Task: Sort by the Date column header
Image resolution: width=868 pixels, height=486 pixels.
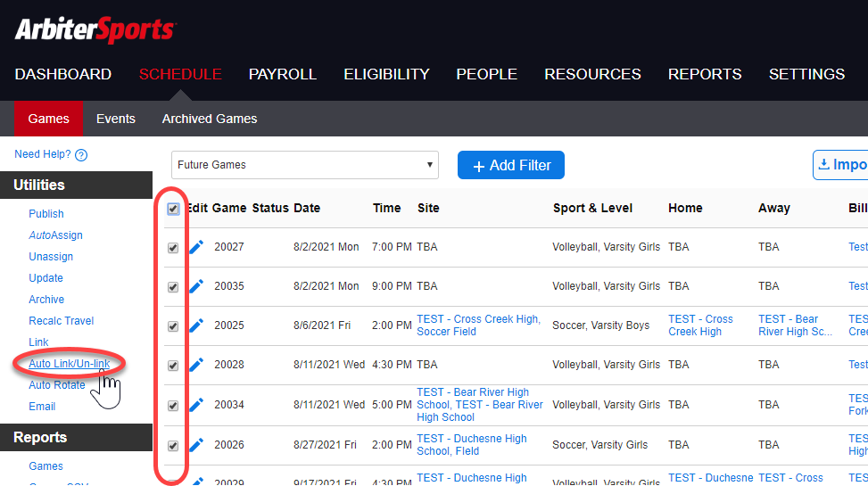Action: coord(307,208)
